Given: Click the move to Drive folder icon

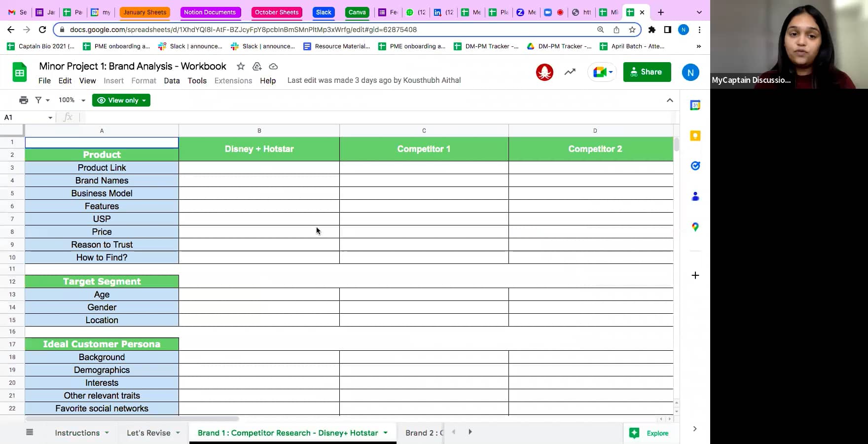Looking at the screenshot, I should point(257,66).
